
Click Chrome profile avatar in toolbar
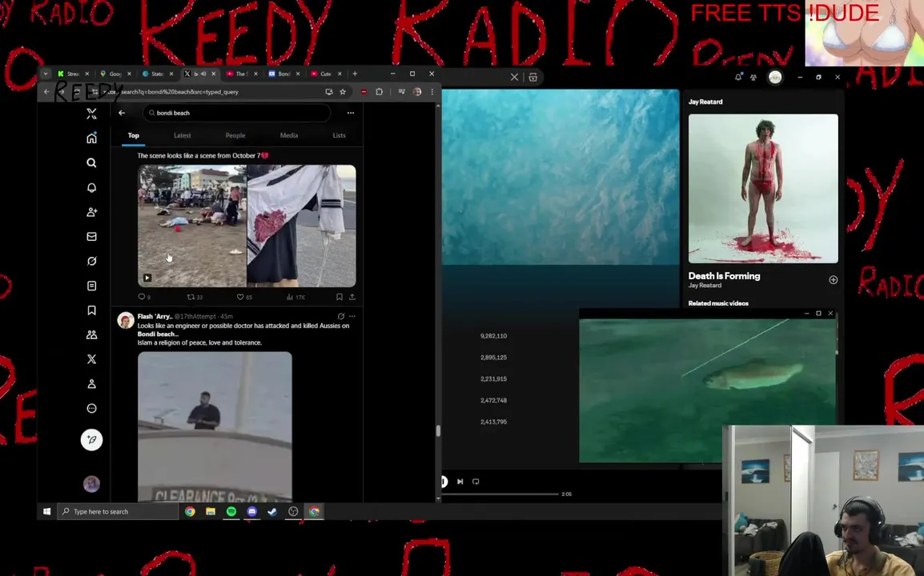[417, 92]
